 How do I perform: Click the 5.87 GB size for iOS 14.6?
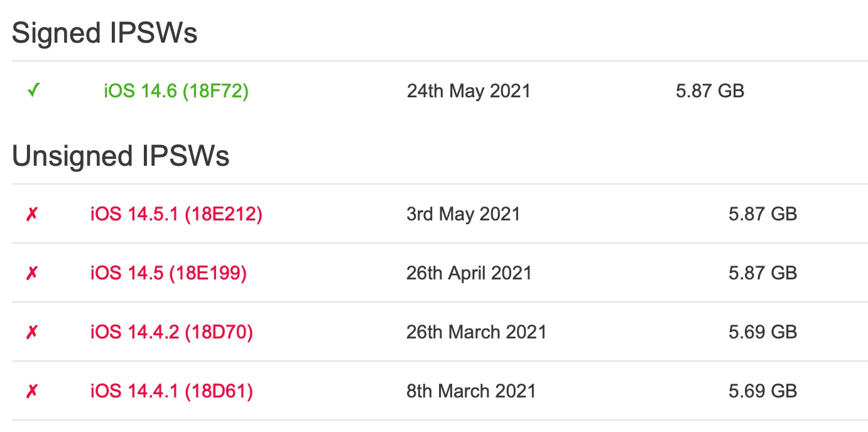click(710, 91)
